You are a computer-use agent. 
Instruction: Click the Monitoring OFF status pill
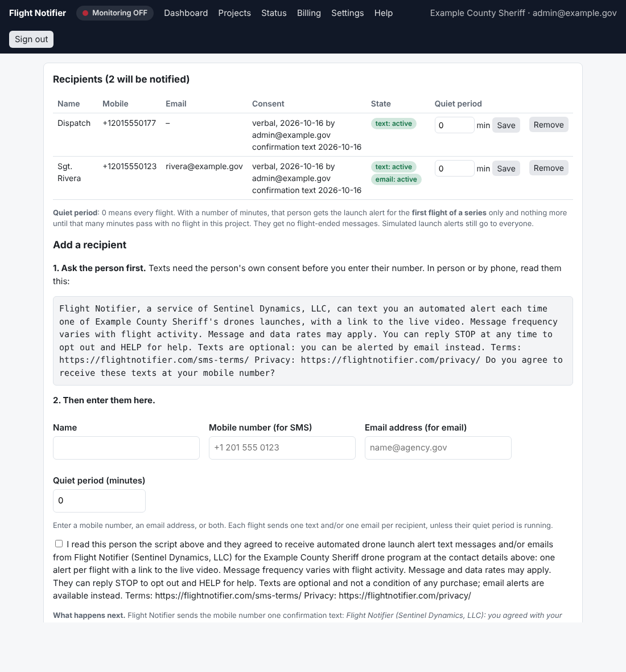coord(115,13)
